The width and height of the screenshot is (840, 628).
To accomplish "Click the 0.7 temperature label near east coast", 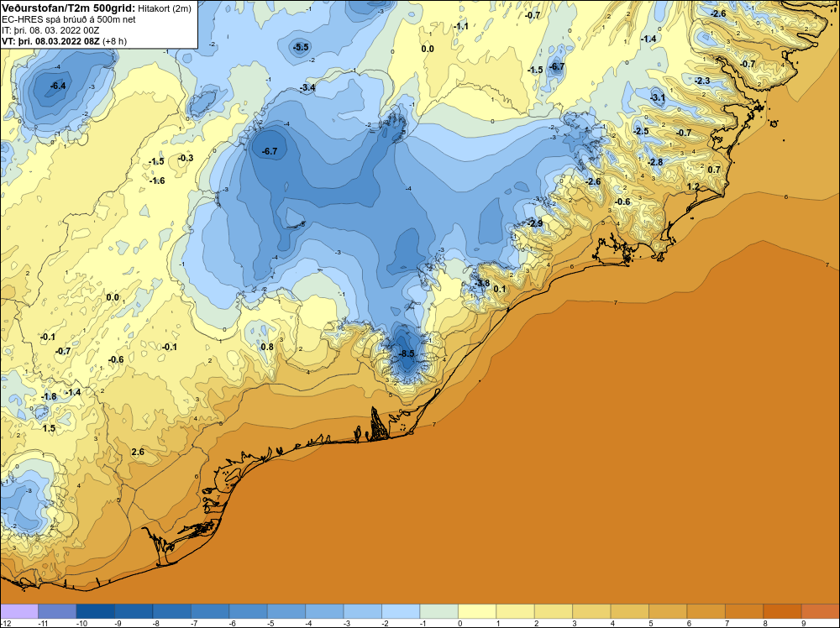I will [714, 170].
